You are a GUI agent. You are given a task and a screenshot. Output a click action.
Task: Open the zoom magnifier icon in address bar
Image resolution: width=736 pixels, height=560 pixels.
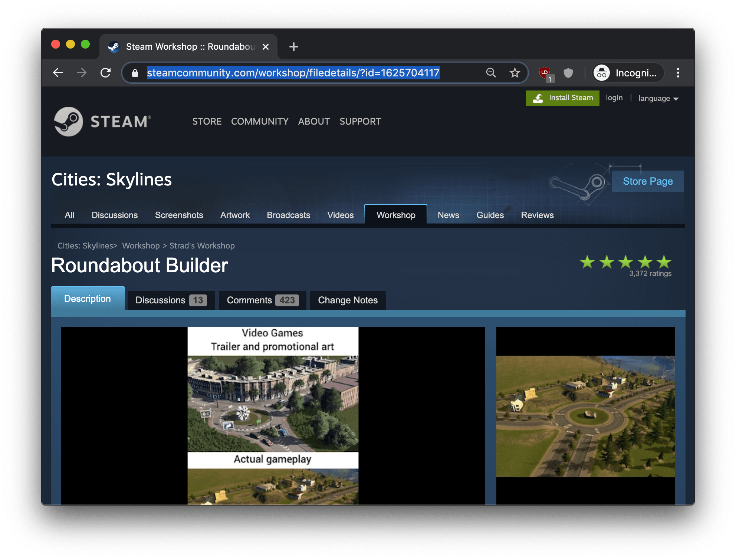(491, 73)
